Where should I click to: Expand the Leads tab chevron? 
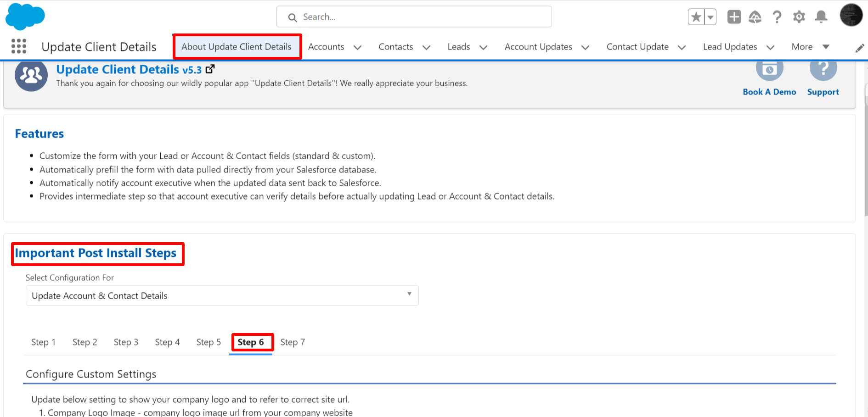[483, 47]
